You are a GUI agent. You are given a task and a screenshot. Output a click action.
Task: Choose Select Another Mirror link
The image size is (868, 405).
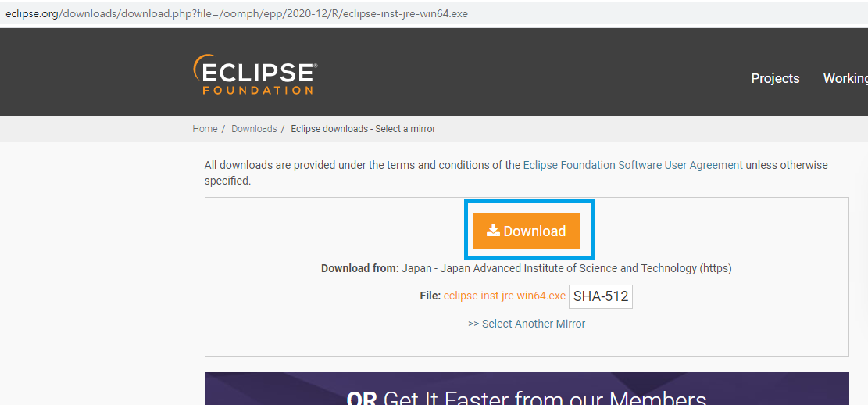pos(527,324)
